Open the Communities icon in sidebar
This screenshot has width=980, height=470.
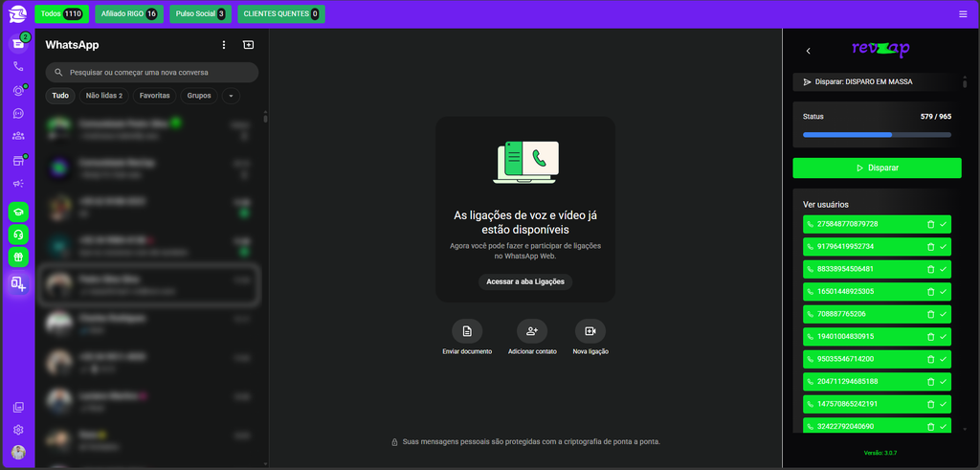[x=18, y=136]
